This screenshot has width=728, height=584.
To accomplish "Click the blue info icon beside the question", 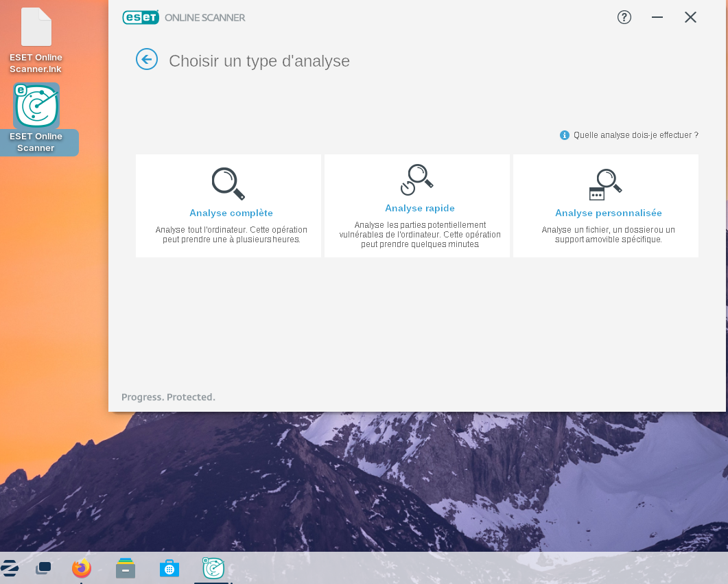I will point(565,135).
